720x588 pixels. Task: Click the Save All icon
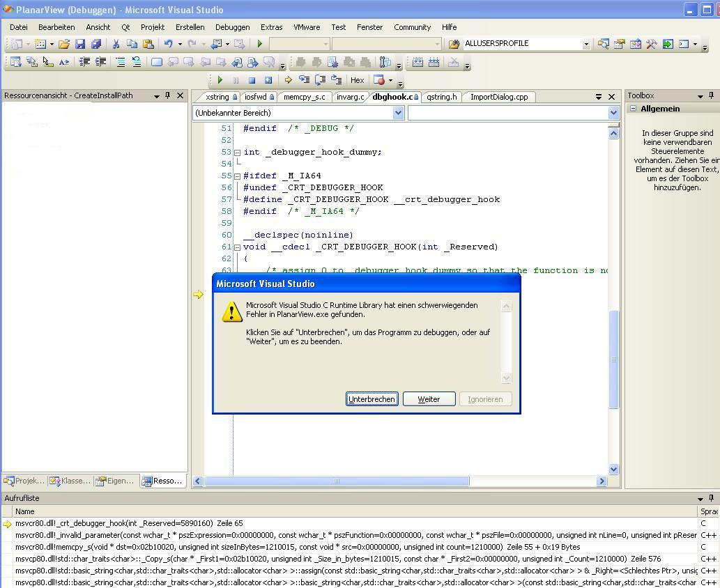tap(96, 44)
